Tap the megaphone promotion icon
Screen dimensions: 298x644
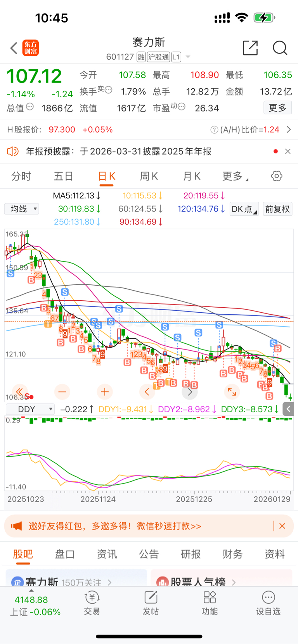16,526
